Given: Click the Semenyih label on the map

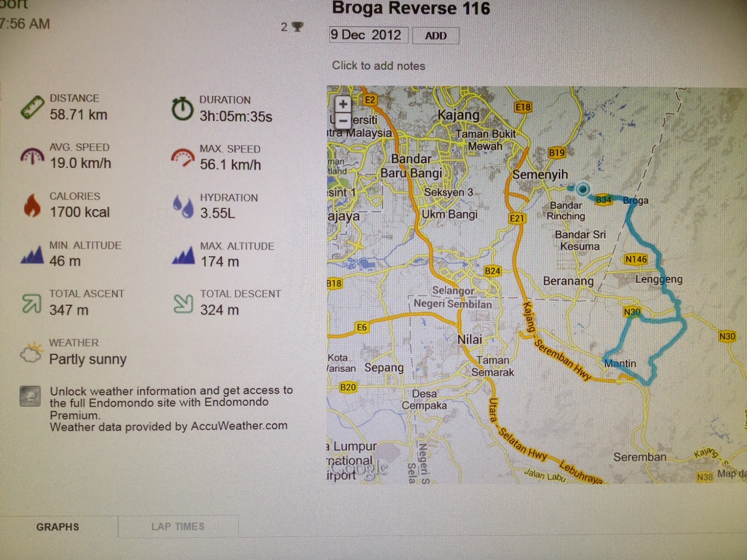Looking at the screenshot, I should point(540,175).
